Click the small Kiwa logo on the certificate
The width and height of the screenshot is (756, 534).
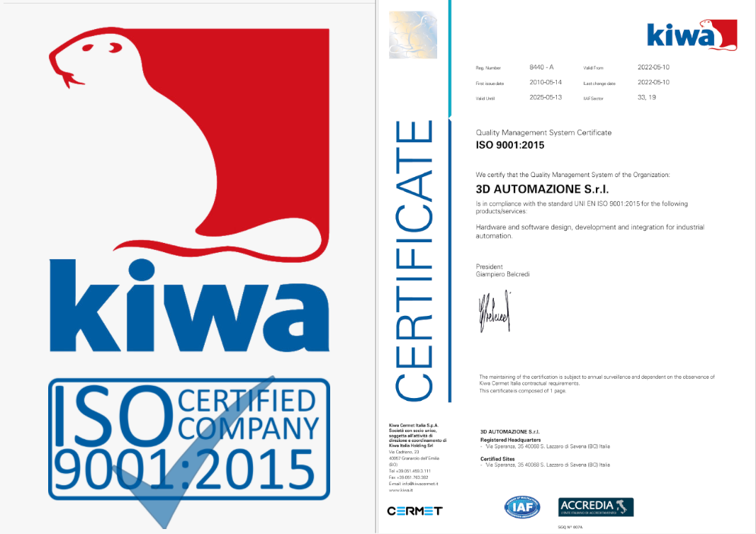(x=692, y=35)
